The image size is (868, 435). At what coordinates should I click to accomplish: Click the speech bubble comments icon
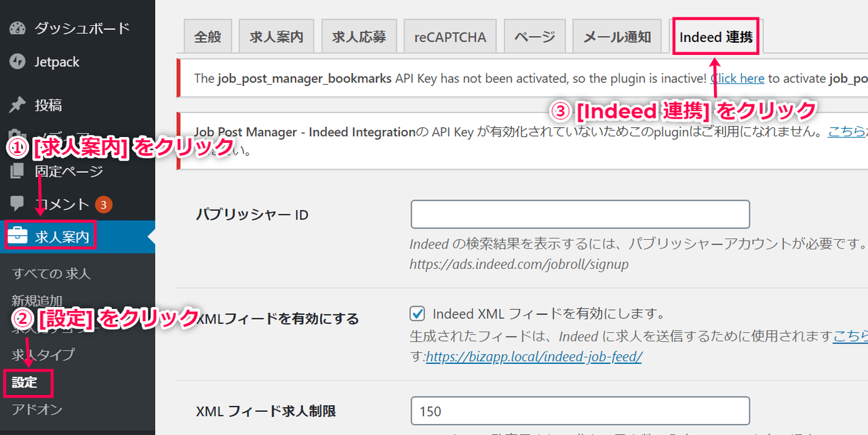click(18, 204)
